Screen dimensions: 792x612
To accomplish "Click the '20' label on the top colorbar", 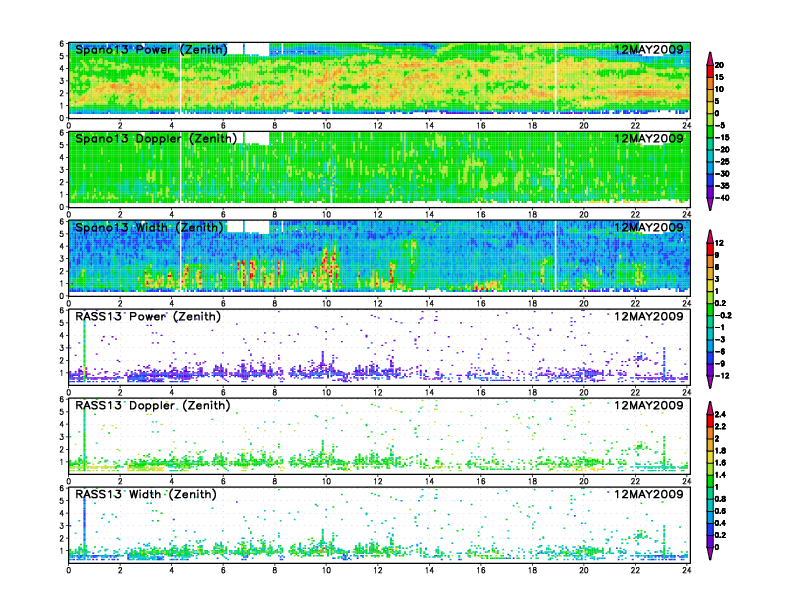I will click(x=719, y=65).
